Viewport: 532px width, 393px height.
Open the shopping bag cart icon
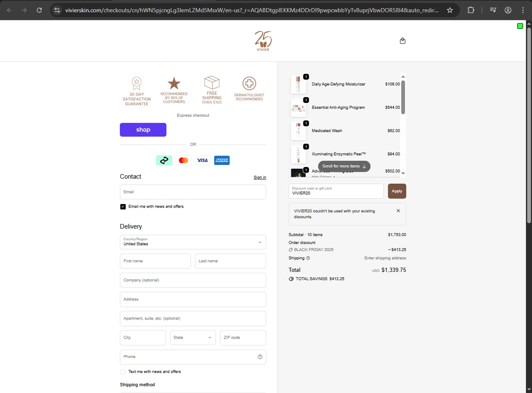(403, 41)
